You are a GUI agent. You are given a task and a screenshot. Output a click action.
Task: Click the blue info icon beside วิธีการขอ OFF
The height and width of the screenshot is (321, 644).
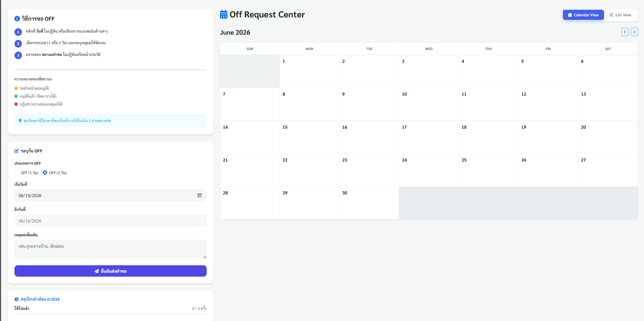(x=17, y=19)
